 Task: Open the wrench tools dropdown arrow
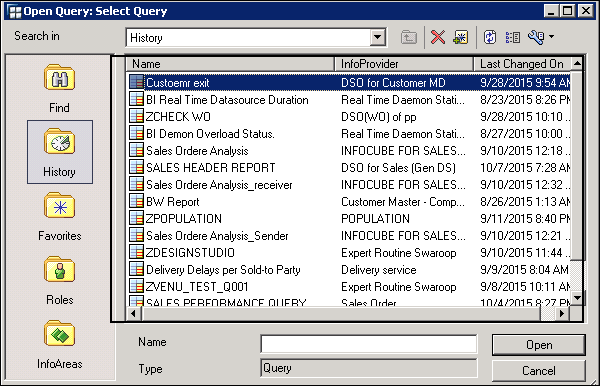click(x=551, y=37)
